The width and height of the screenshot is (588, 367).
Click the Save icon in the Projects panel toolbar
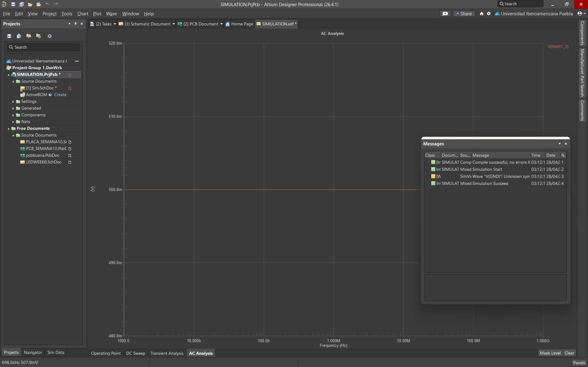click(x=9, y=36)
